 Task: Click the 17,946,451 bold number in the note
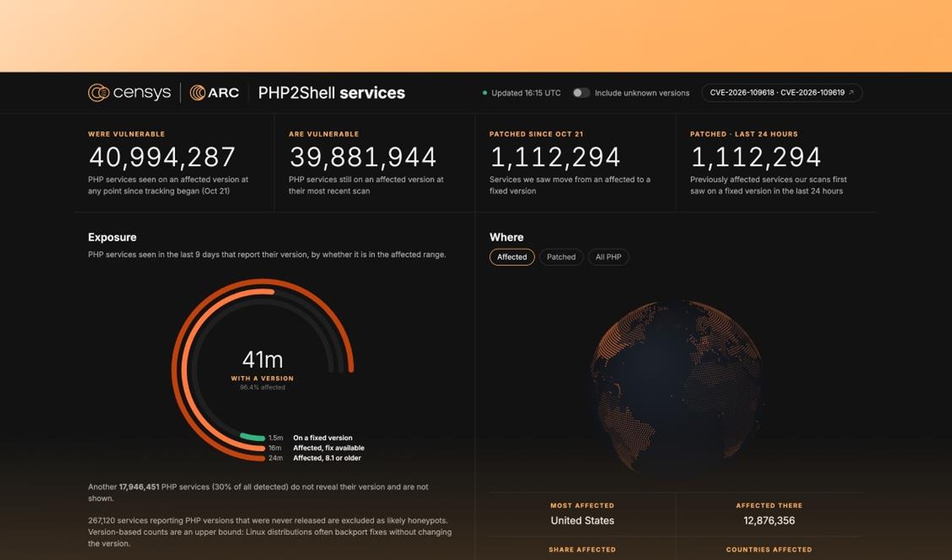[x=139, y=487]
